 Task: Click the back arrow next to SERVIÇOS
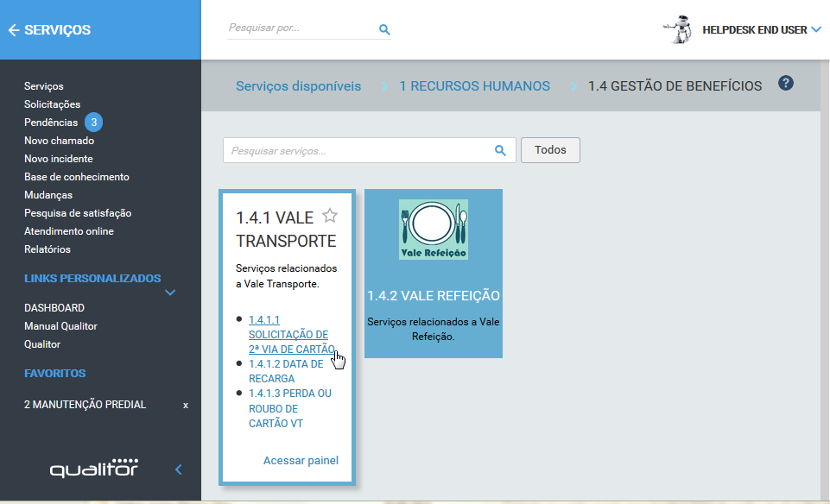[x=13, y=30]
